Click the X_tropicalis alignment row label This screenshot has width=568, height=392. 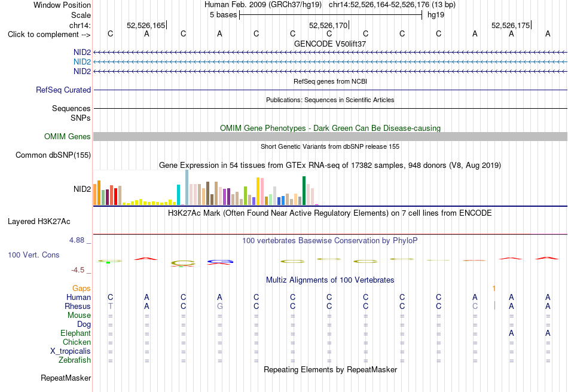coord(71,351)
